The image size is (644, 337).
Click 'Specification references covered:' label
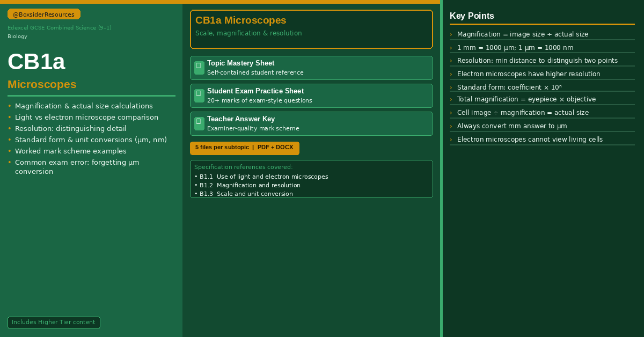tap(243, 167)
